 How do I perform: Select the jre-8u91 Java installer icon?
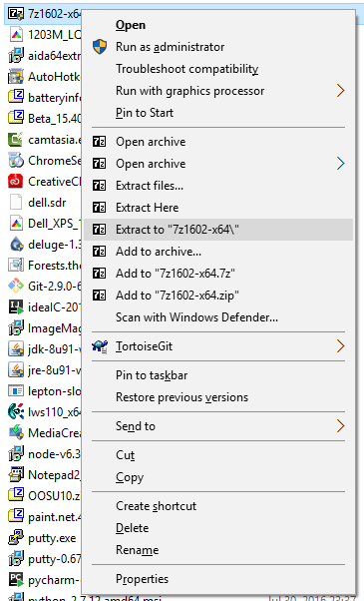(x=16, y=369)
